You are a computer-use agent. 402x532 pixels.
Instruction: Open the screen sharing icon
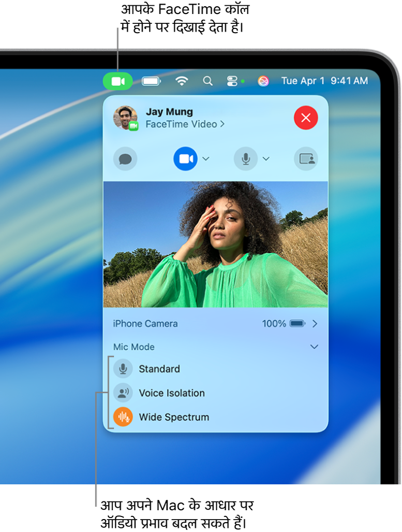coord(306,159)
